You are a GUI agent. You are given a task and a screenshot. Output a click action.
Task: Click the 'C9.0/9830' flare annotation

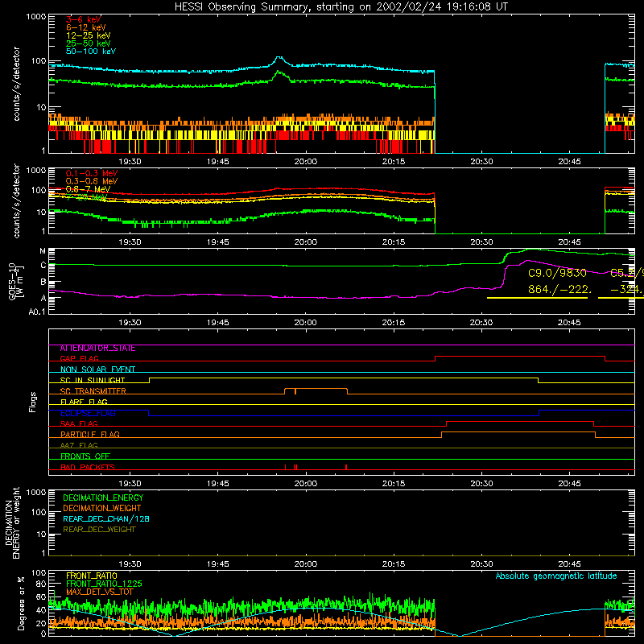[x=557, y=273]
